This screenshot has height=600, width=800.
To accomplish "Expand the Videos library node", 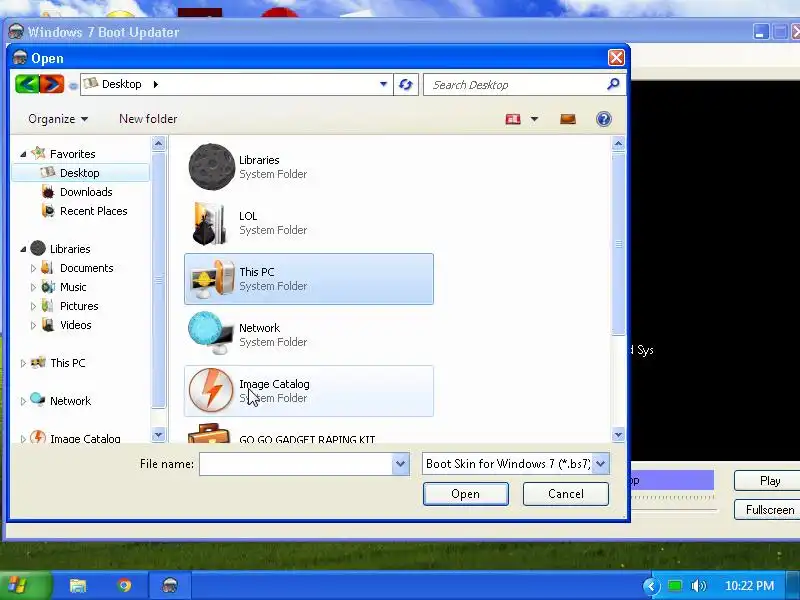I will 33,325.
